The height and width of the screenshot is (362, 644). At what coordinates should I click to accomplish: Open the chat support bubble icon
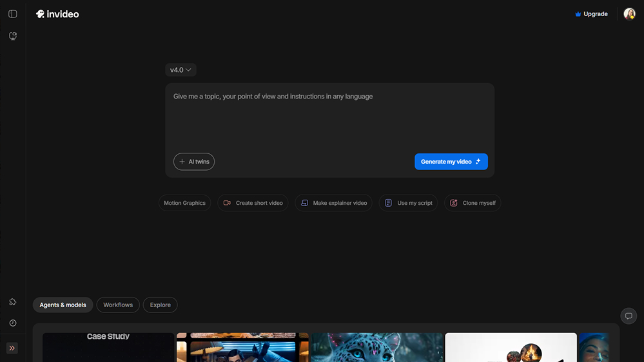point(629,316)
